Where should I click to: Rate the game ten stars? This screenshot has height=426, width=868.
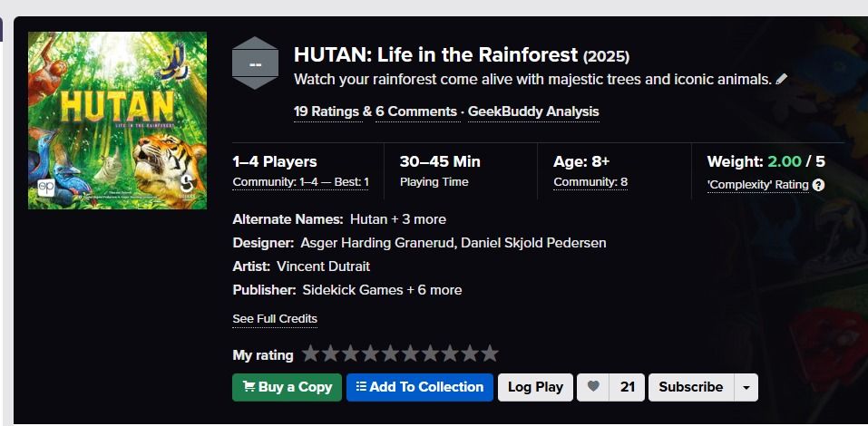(x=490, y=353)
